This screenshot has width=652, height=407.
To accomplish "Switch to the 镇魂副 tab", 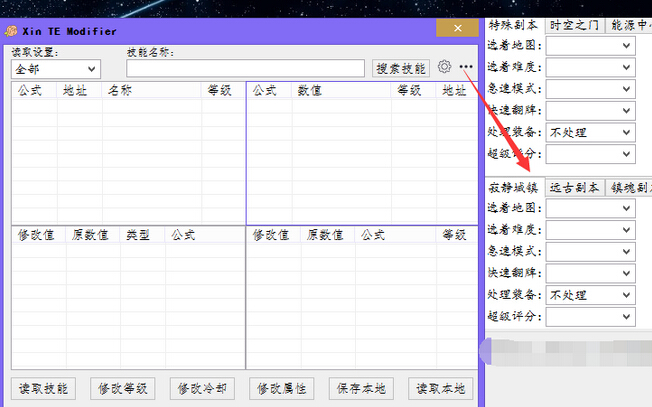I will click(629, 188).
